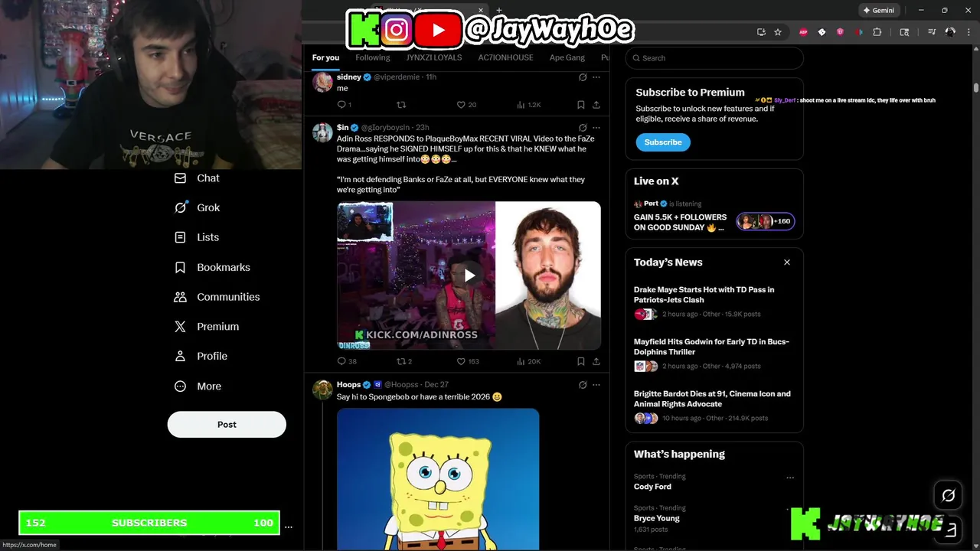Open the Chrome profile avatar
The image size is (980, 551).
(950, 32)
